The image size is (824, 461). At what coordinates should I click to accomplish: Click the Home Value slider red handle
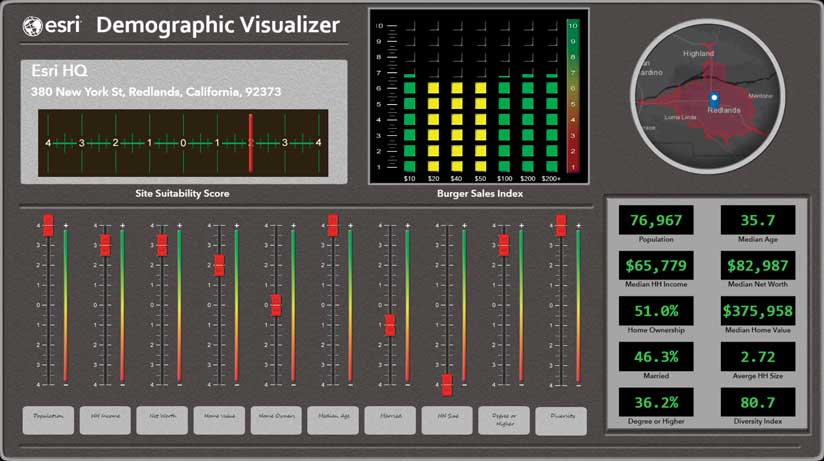[219, 265]
